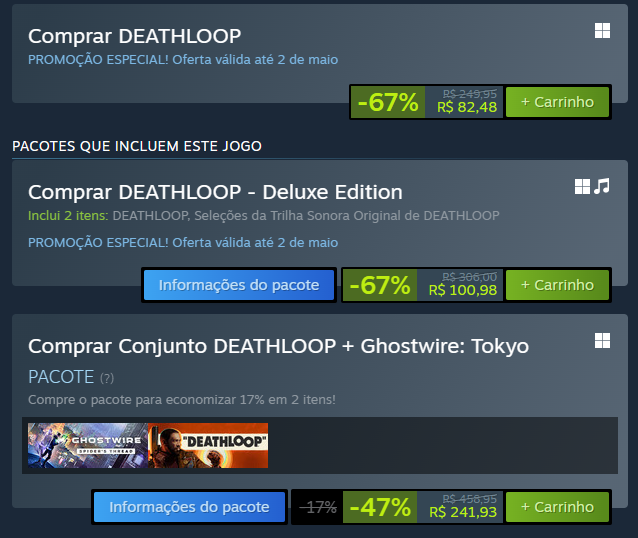Image resolution: width=638 pixels, height=538 pixels.
Task: Click Windows icon on Ghostwire bundle box
Action: pyautogui.click(x=602, y=341)
